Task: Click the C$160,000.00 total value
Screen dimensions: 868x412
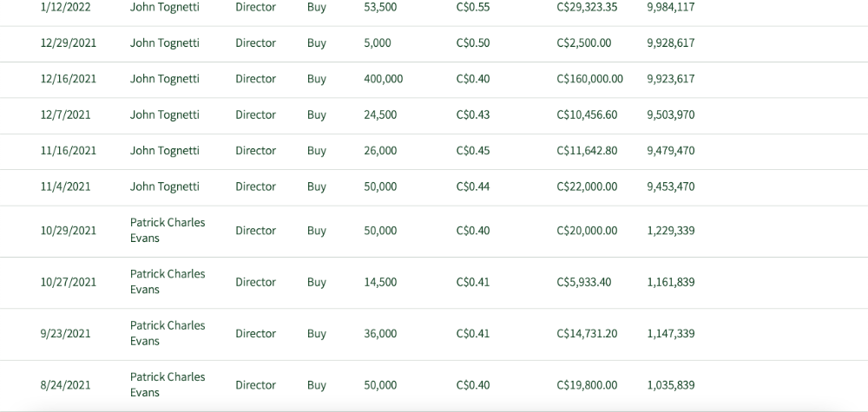Action: 589,79
